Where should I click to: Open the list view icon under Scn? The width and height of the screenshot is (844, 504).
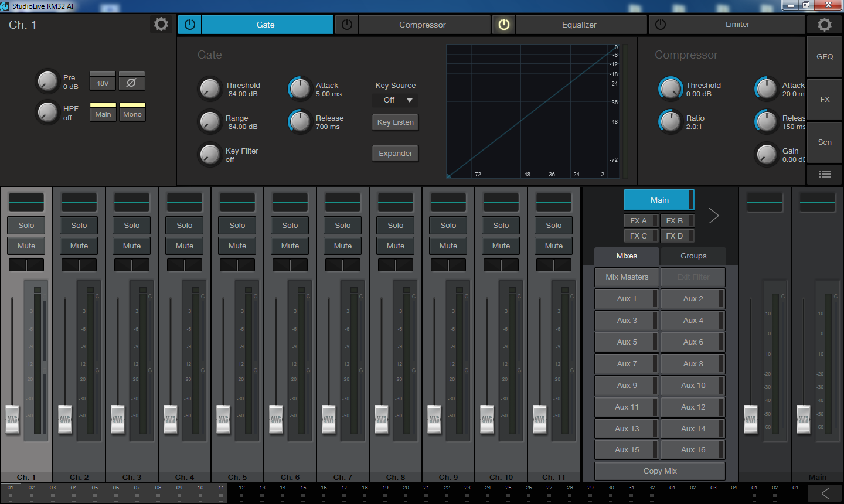825,174
